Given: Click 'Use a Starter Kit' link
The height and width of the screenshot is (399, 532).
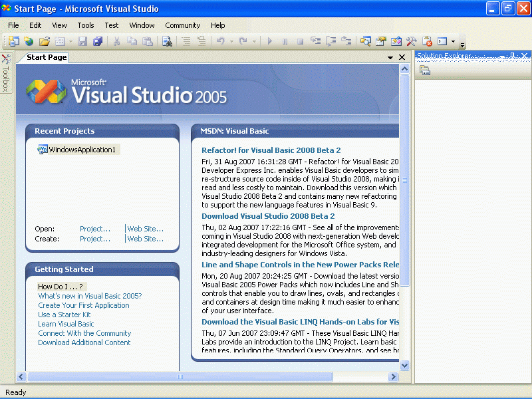Looking at the screenshot, I should click(x=64, y=315).
